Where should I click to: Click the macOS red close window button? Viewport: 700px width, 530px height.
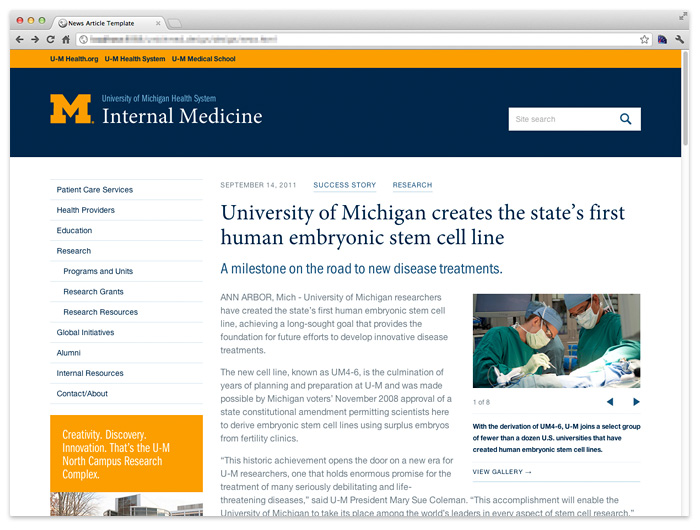click(20, 21)
